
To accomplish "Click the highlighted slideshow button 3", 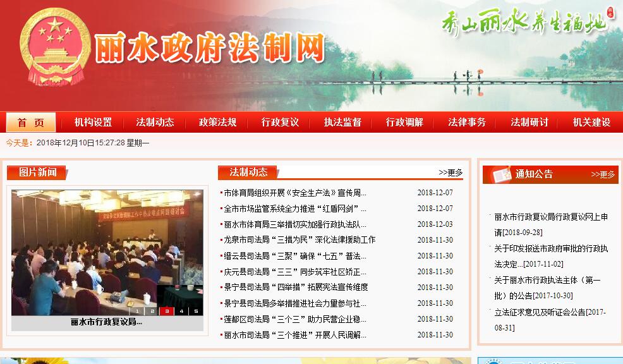I will coord(167,311).
